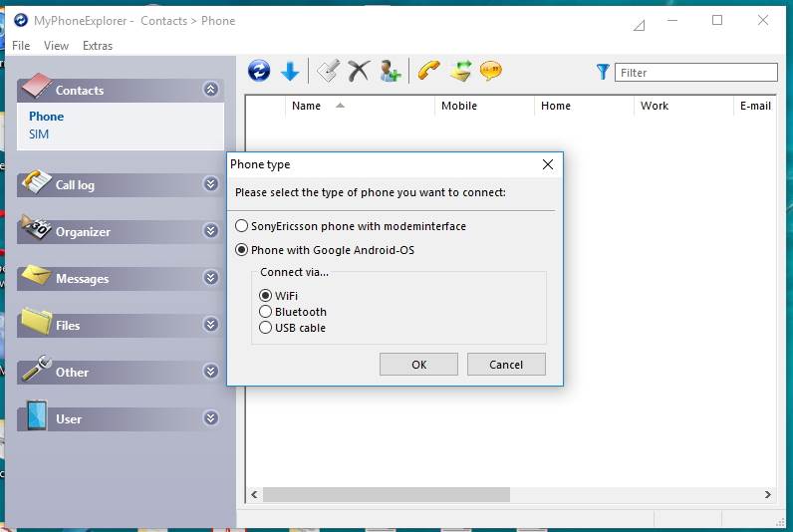
Task: Click the orange speech bubble message icon
Action: [490, 71]
